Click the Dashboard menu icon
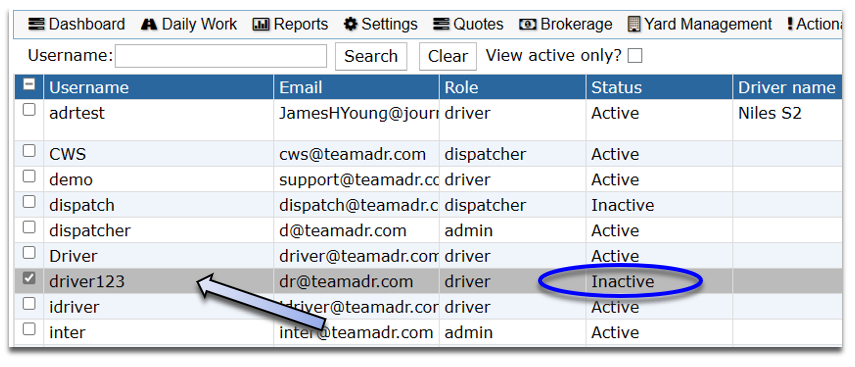This screenshot has height=367, width=855. [x=37, y=25]
